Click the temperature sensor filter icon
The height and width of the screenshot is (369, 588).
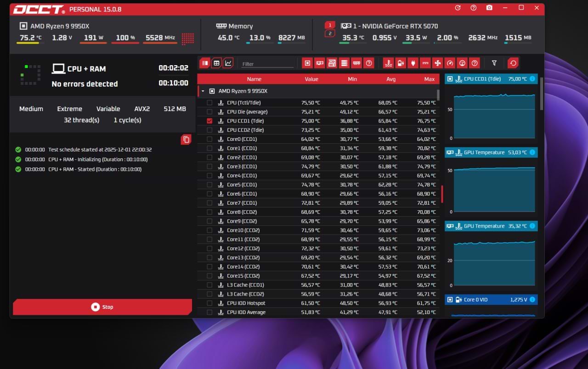[388, 63]
